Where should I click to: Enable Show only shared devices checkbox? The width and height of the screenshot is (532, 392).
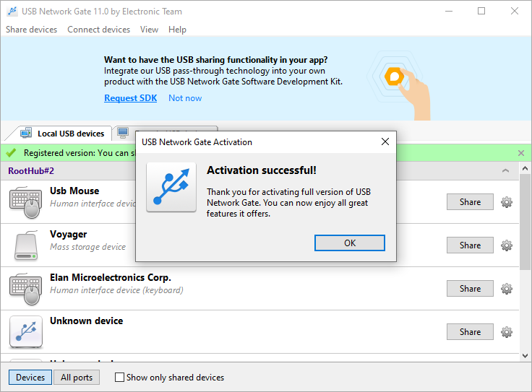point(120,378)
